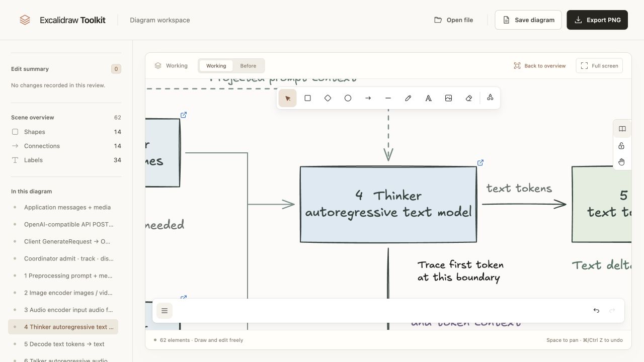Click the Export PNG button

[x=597, y=20]
